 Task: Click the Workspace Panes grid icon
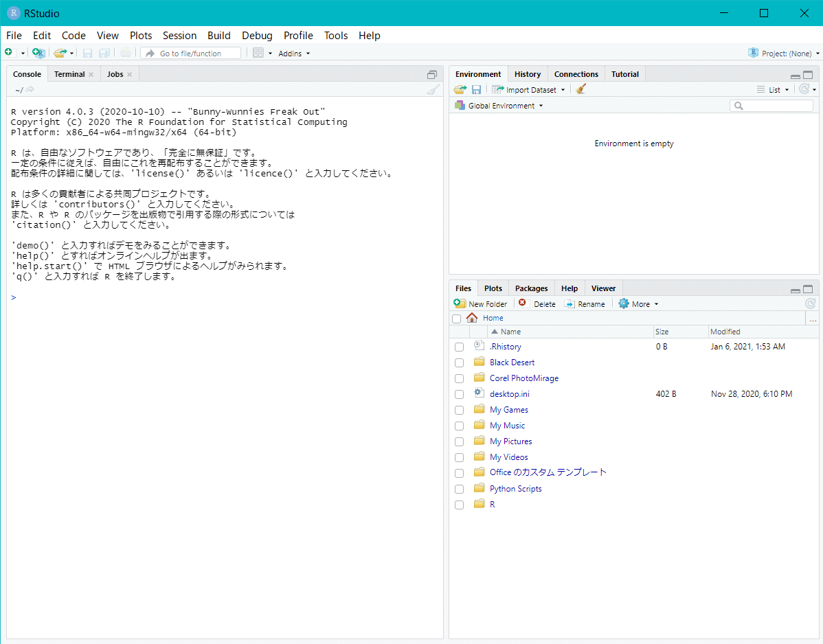pos(258,52)
